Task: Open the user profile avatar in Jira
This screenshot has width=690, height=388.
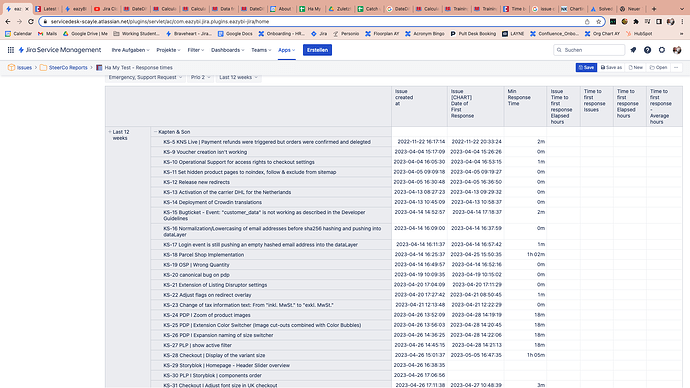Action: pyautogui.click(x=677, y=50)
